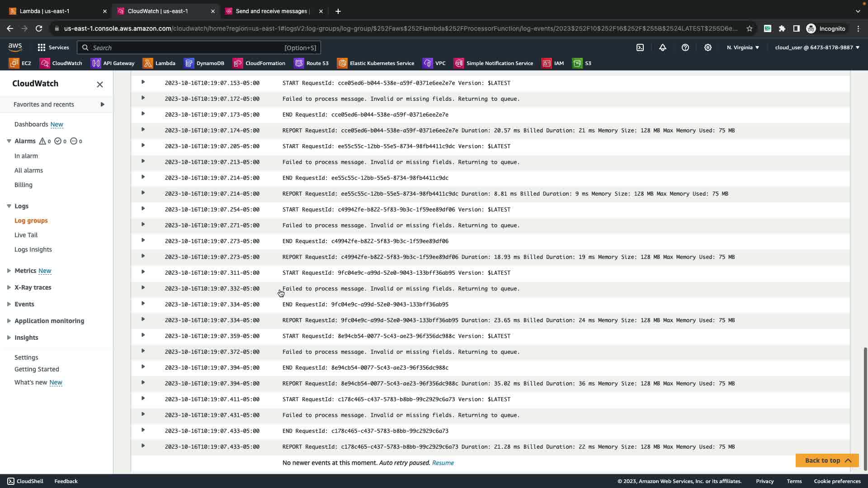Click the notifications bell icon
The width and height of the screenshot is (868, 488).
[x=663, y=47]
